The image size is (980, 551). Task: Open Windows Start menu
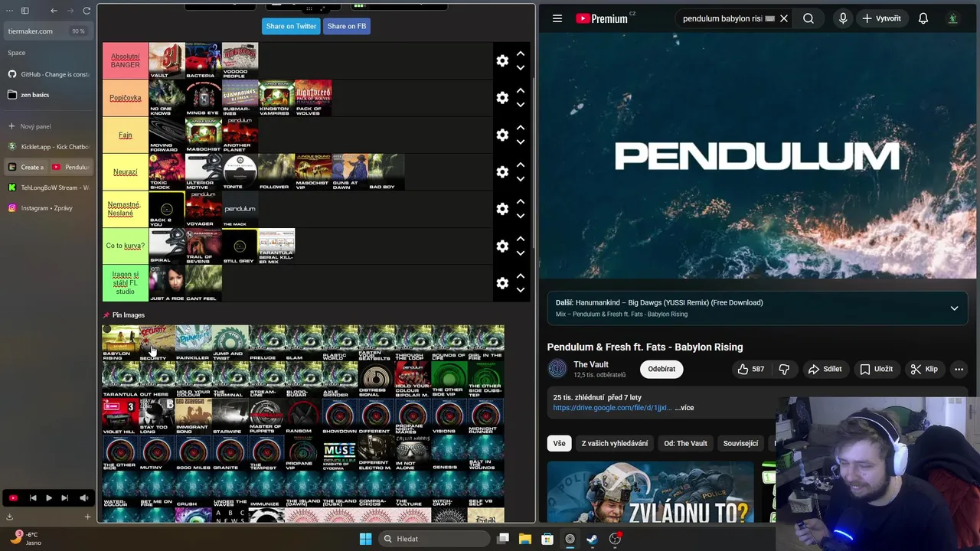(365, 539)
